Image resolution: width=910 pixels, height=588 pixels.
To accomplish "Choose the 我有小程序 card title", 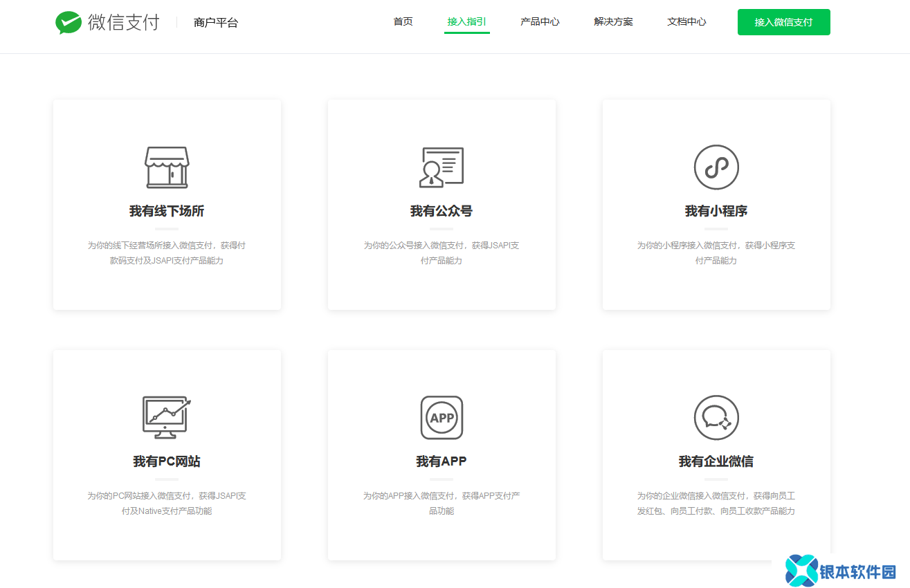I will (716, 211).
